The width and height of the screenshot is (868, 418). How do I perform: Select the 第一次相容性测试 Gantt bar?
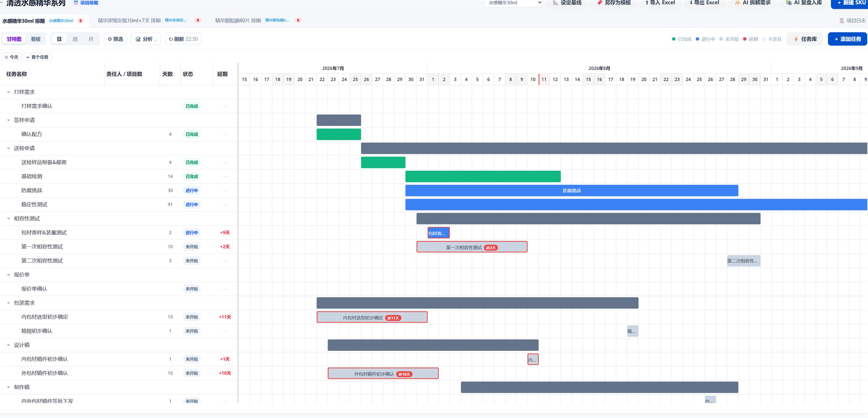472,247
